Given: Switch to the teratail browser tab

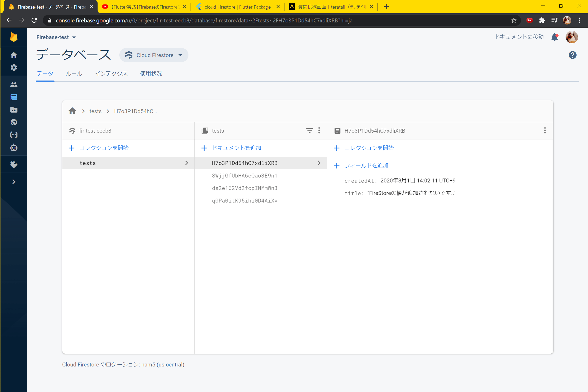Looking at the screenshot, I should tap(331, 7).
